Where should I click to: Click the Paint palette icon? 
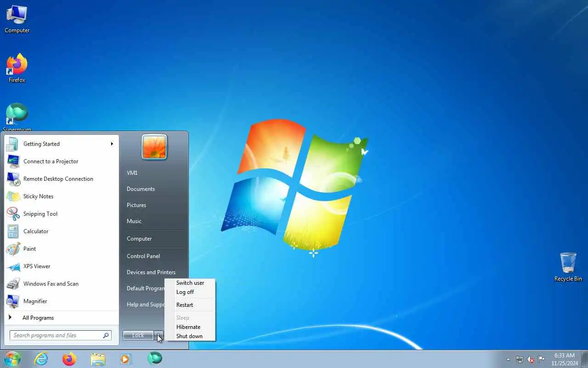(12, 249)
